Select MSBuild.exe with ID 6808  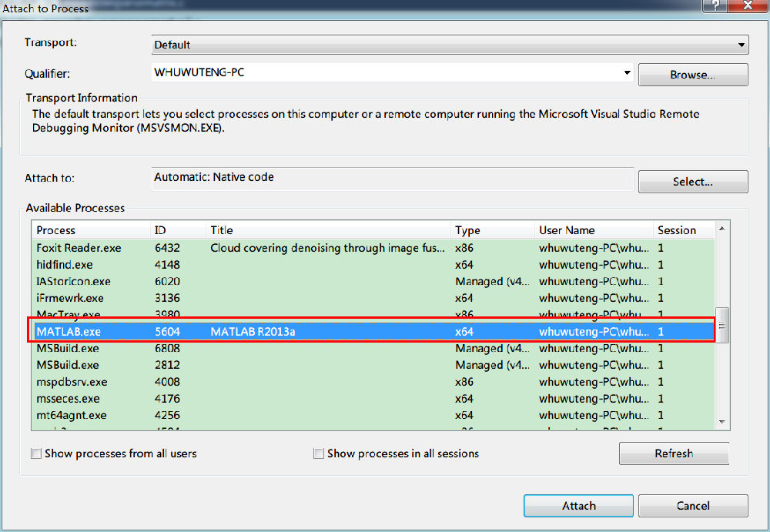tap(373, 348)
